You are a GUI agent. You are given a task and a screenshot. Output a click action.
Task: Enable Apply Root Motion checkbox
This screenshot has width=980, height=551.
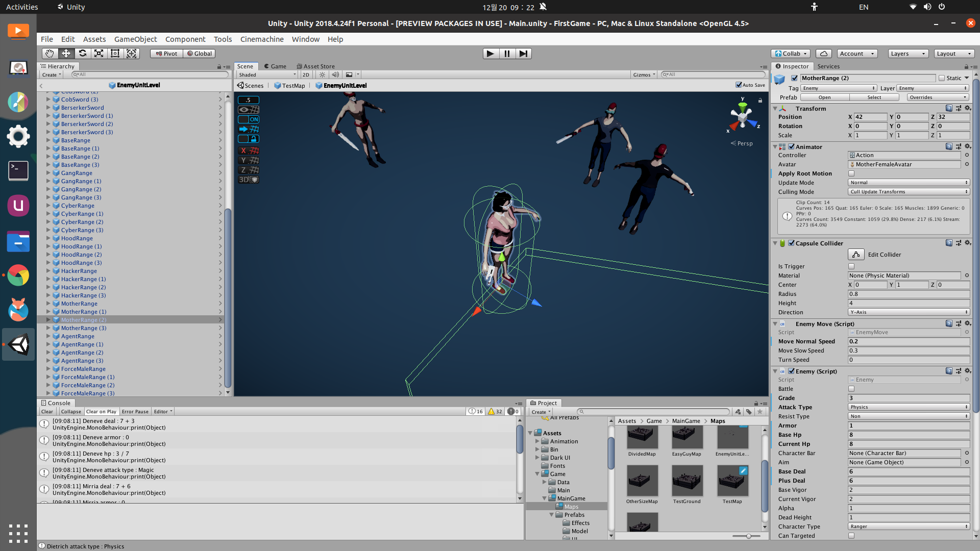(851, 173)
